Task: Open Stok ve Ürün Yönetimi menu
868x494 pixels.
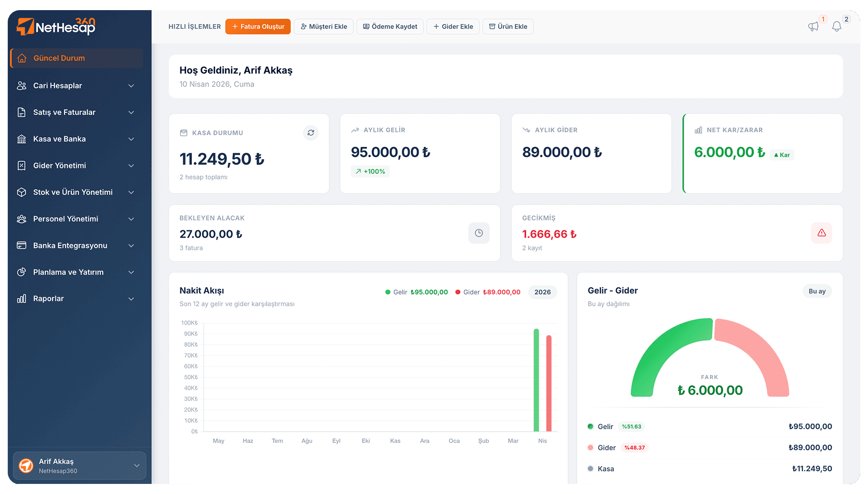Action: click(x=77, y=192)
